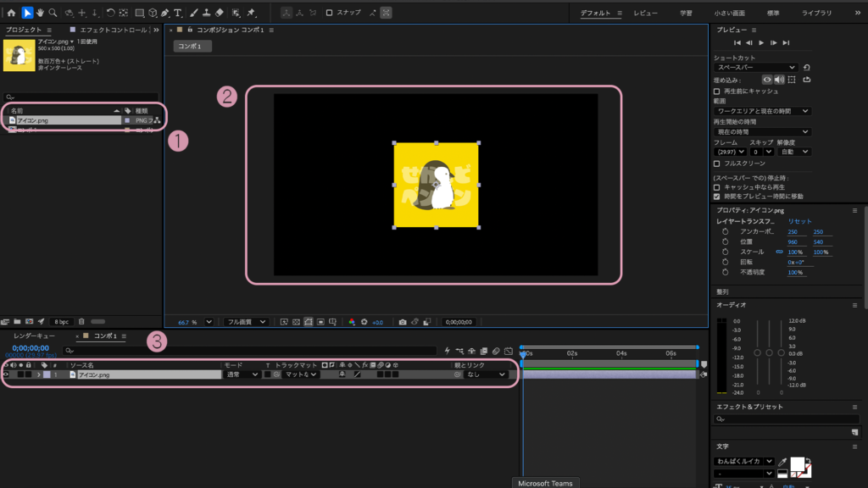The width and height of the screenshot is (868, 488).
Task: Open the エフェクトコントロール tab
Action: pyautogui.click(x=114, y=30)
